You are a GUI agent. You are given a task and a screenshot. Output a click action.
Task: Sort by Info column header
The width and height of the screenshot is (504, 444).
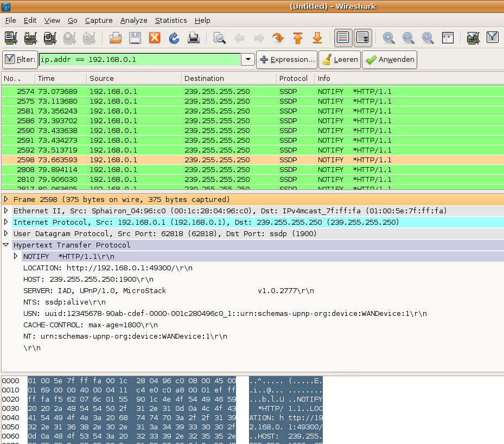(x=409, y=79)
